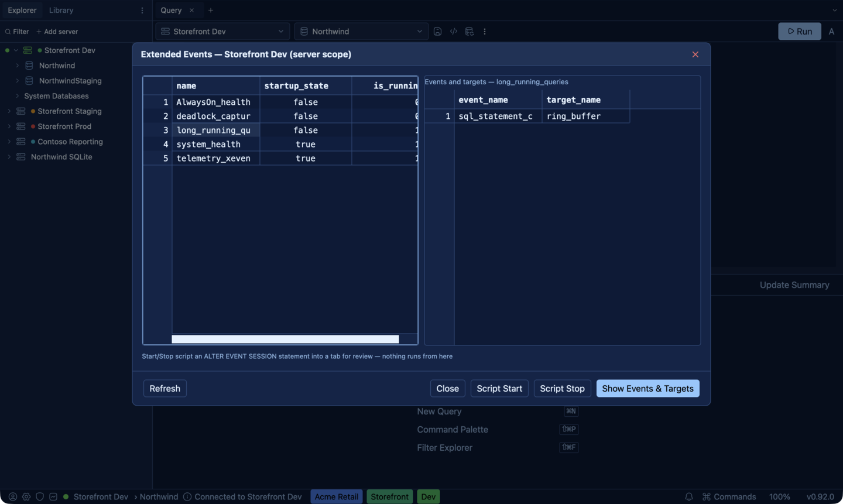Collapse panel using top-right chevron
843x504 pixels.
tap(834, 11)
